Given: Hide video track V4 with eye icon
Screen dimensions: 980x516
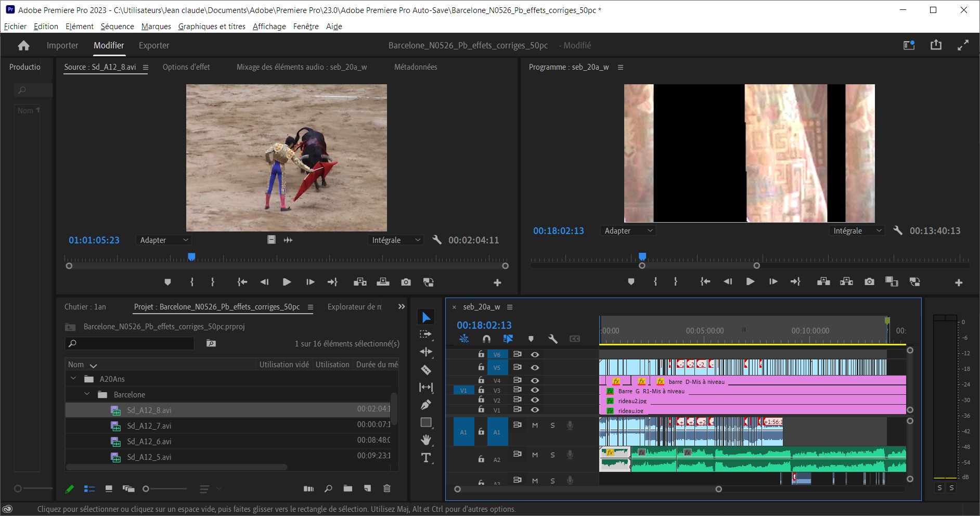Looking at the screenshot, I should [x=535, y=380].
